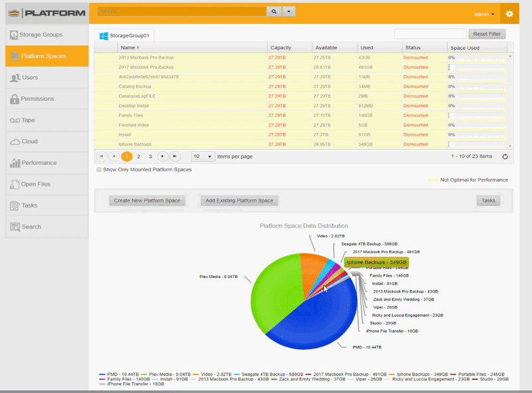Screen dimensions: 532x393
Task: Click Seagate 4TB Backup legend entry
Action: tap(268, 374)
